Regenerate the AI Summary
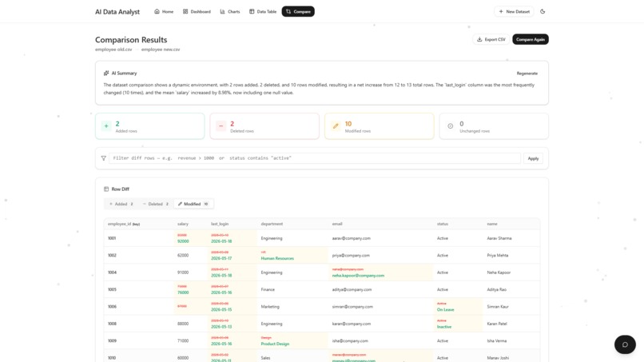The width and height of the screenshot is (644, 362). point(527,74)
